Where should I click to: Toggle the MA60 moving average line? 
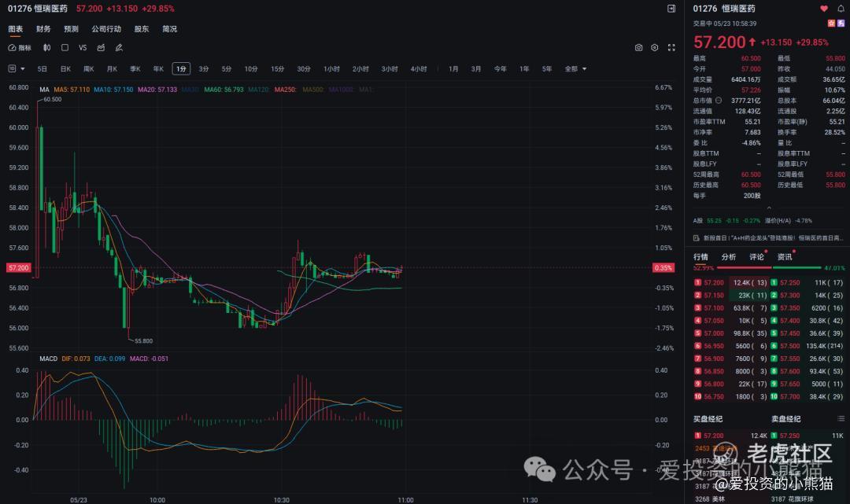(223, 90)
